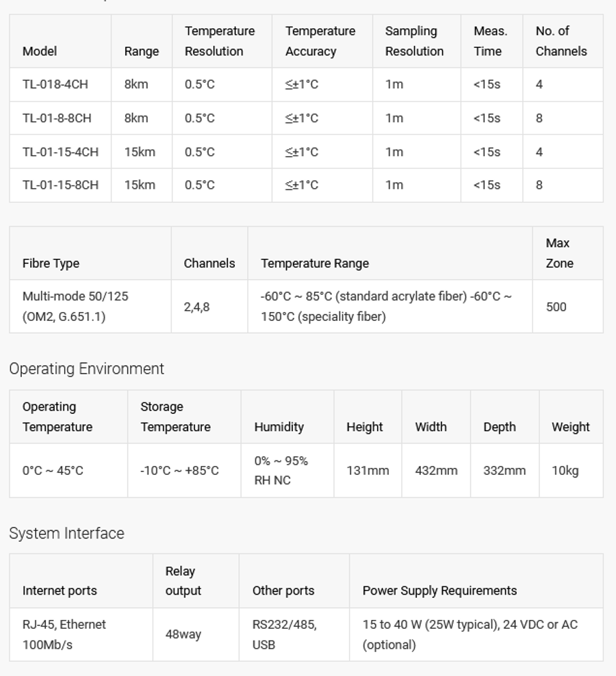Select the TL-01-15-8CH model cell

coord(60,185)
